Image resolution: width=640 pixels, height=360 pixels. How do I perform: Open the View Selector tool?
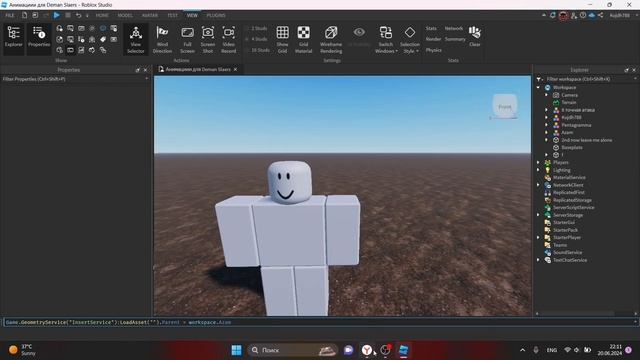pos(136,39)
